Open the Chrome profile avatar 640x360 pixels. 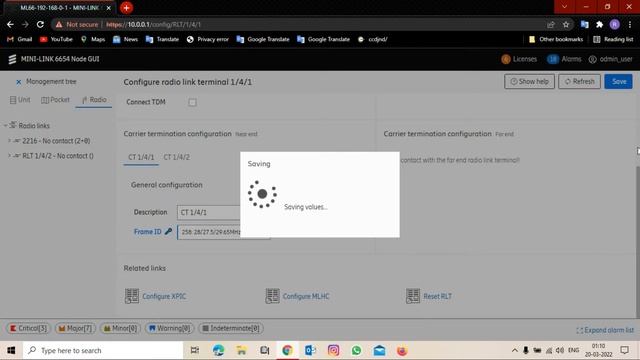tap(614, 24)
